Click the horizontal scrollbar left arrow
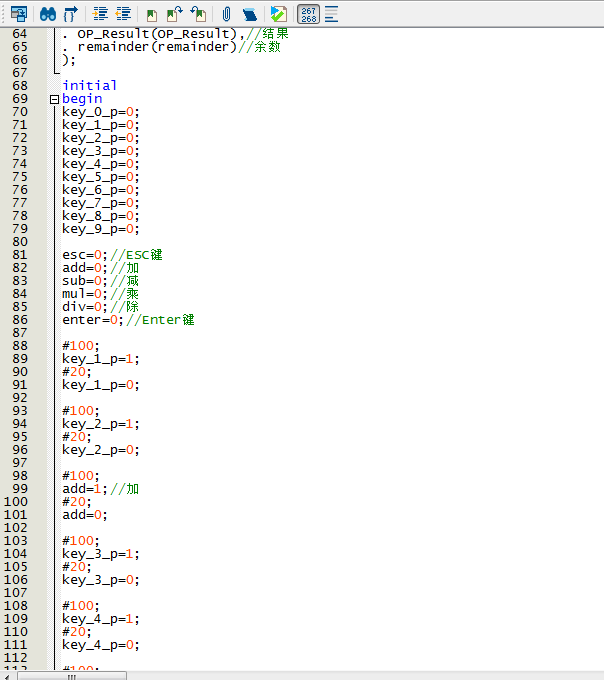This screenshot has height=680, width=604. 7,676
